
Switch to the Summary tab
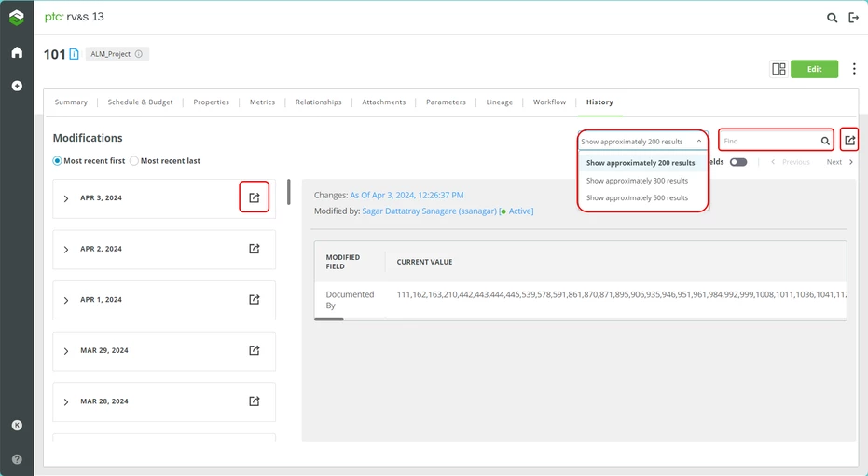71,102
